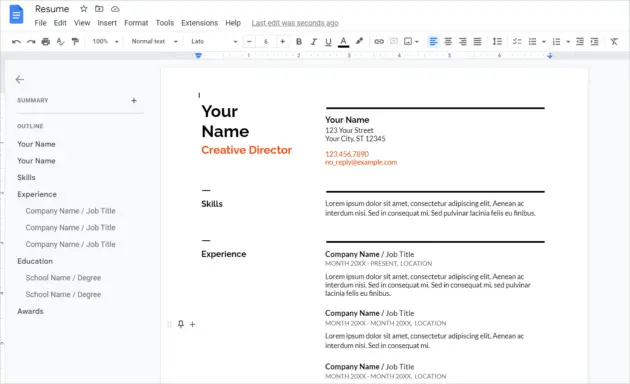The image size is (630, 384).
Task: Click the no_reply@example.com email text
Action: click(361, 162)
